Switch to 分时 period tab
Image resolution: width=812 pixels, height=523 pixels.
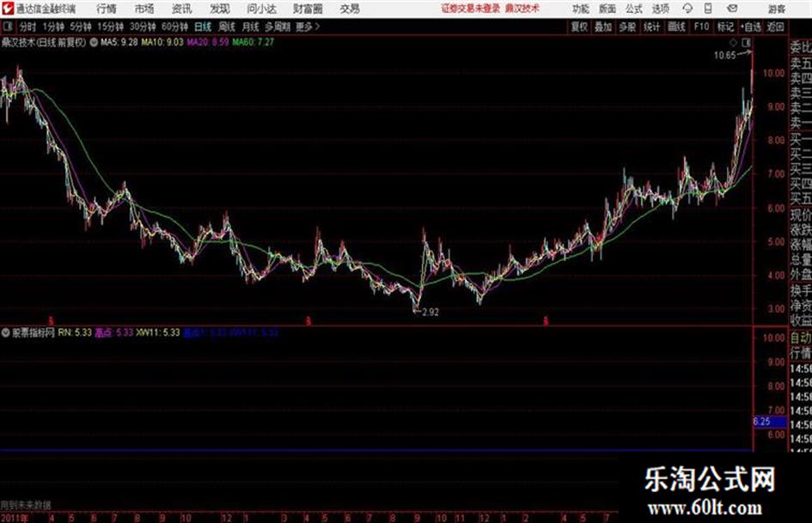pos(27,27)
